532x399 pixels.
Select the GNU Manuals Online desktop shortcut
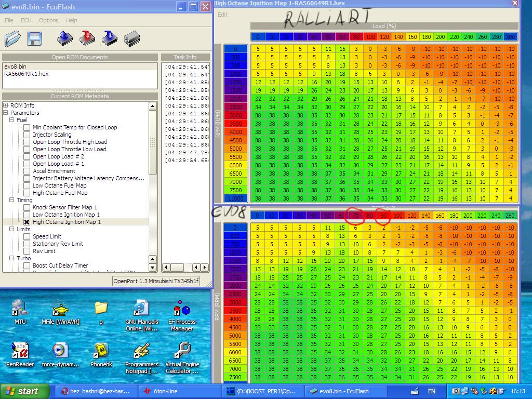[x=142, y=315]
